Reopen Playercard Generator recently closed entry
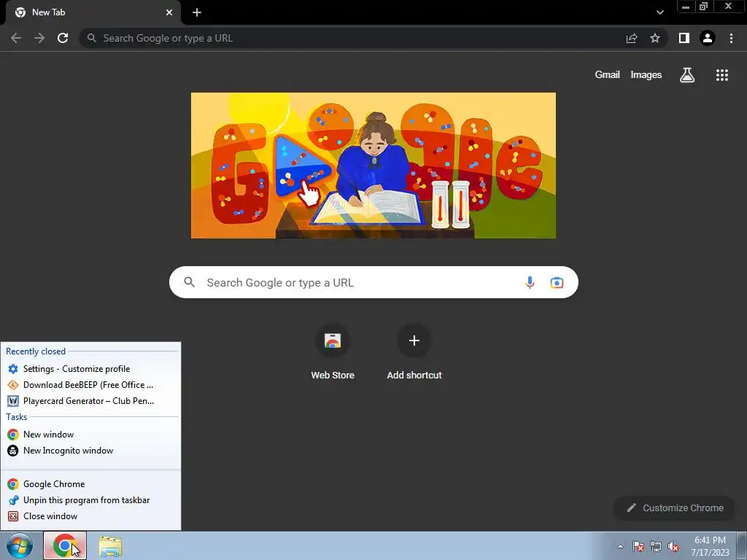 tap(90, 401)
